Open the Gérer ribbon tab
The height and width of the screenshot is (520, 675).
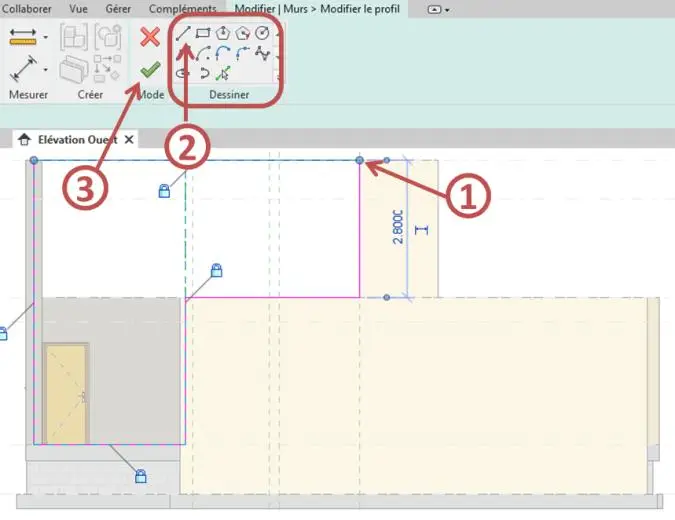pyautogui.click(x=118, y=9)
